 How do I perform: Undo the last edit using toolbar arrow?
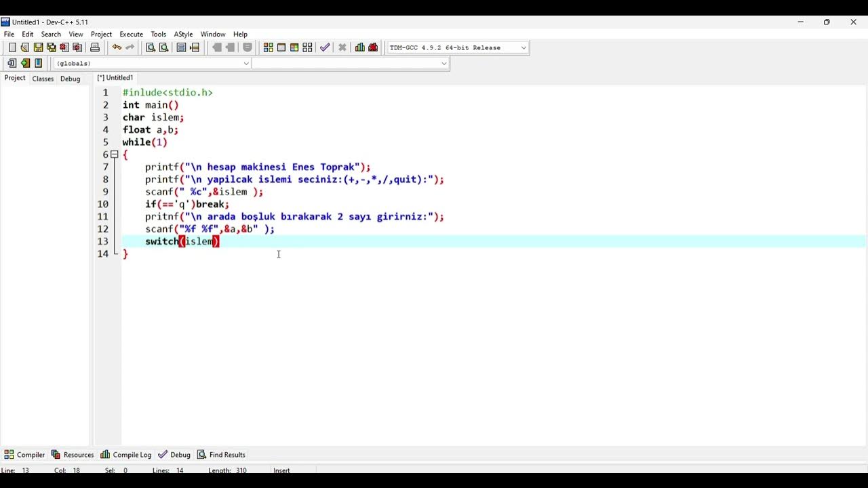(117, 47)
